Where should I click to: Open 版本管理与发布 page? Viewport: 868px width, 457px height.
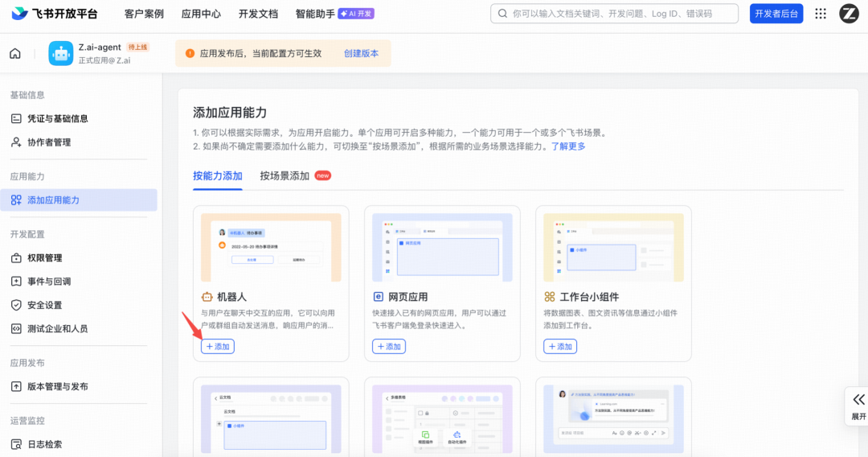click(x=57, y=386)
